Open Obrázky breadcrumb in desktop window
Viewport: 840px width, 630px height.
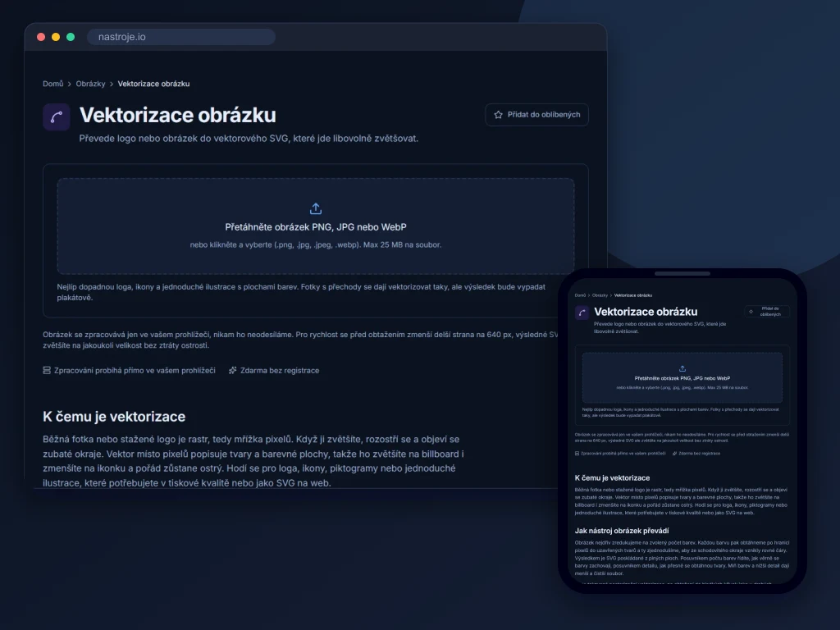tap(90, 84)
